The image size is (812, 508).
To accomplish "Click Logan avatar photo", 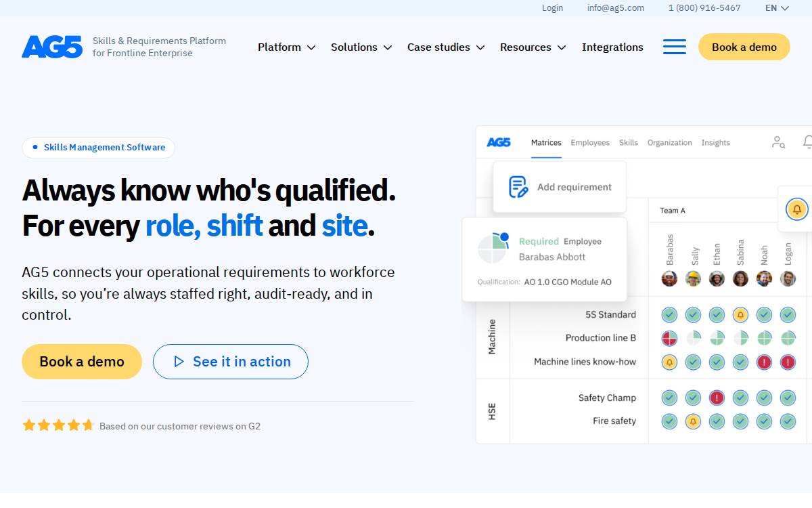I will coord(788,278).
